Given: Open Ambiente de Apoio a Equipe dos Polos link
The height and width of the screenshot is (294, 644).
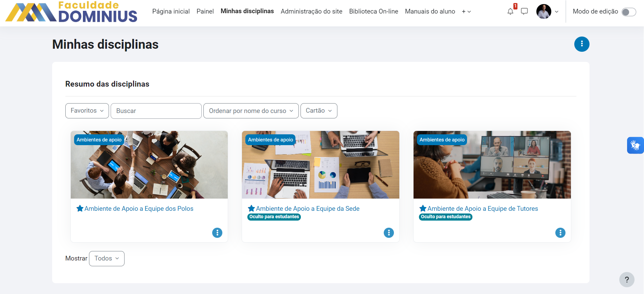Looking at the screenshot, I should click(x=139, y=209).
